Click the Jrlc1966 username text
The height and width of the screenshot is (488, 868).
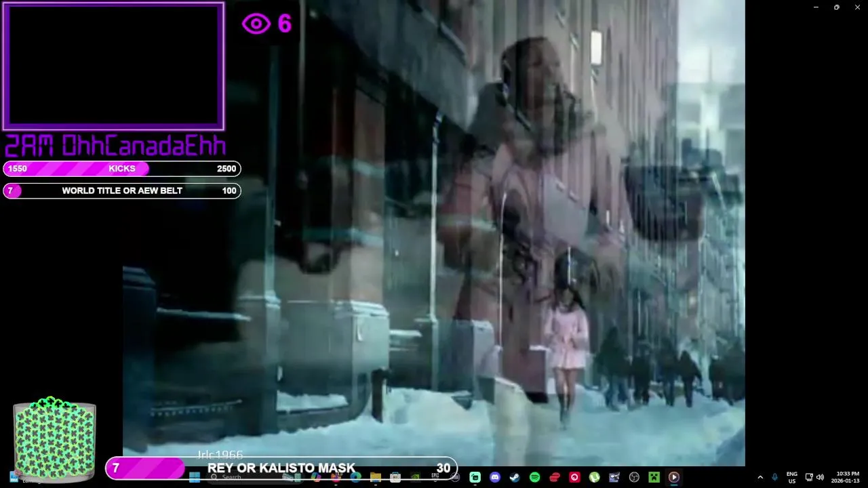pos(220,455)
